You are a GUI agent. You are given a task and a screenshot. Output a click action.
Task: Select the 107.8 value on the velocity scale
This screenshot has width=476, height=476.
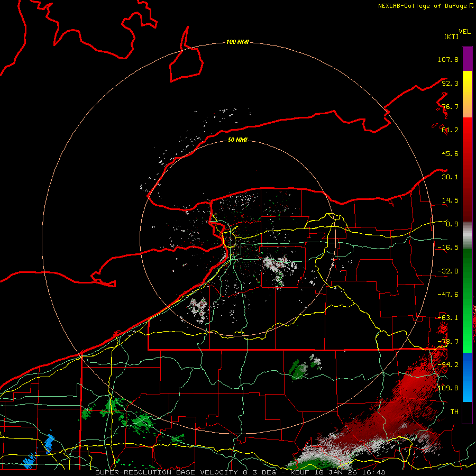coord(448,59)
